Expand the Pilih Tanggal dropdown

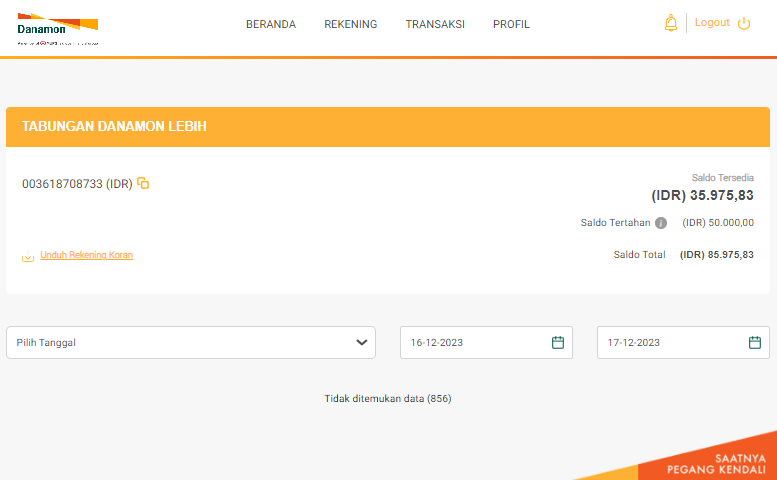point(191,342)
